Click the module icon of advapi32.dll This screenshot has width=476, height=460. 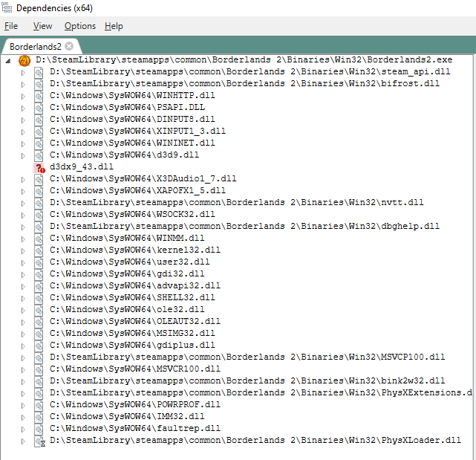[39, 287]
